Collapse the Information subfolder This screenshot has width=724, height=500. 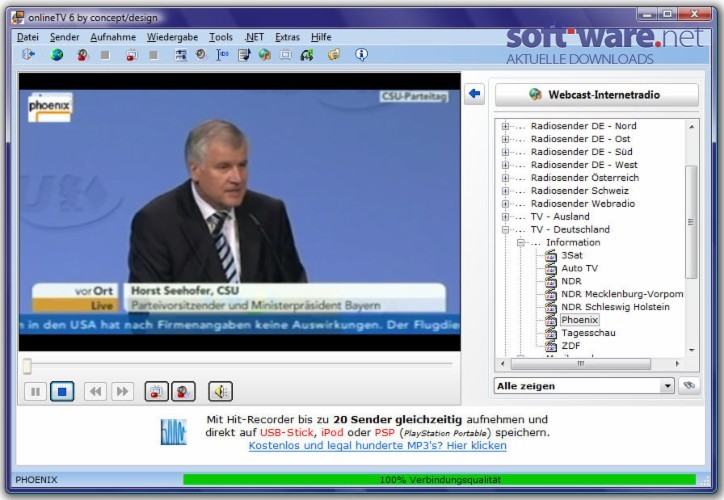point(520,242)
